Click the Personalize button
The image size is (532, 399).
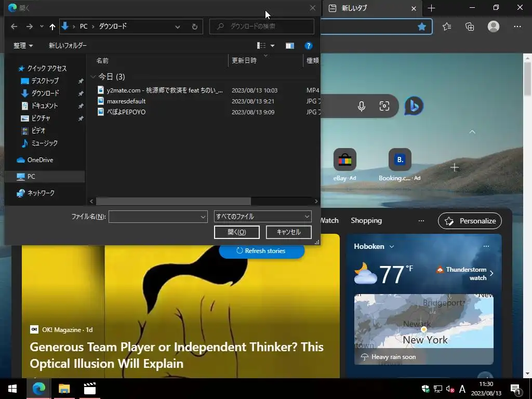click(470, 221)
